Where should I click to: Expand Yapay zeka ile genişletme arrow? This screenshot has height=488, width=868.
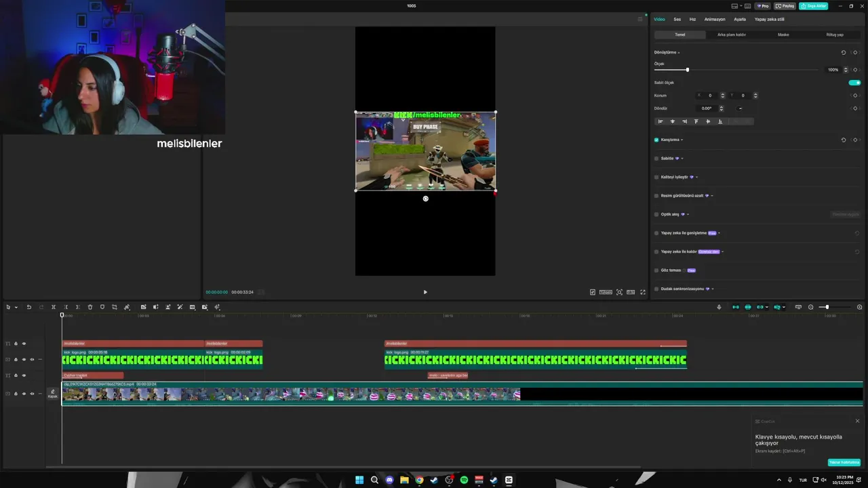point(719,233)
